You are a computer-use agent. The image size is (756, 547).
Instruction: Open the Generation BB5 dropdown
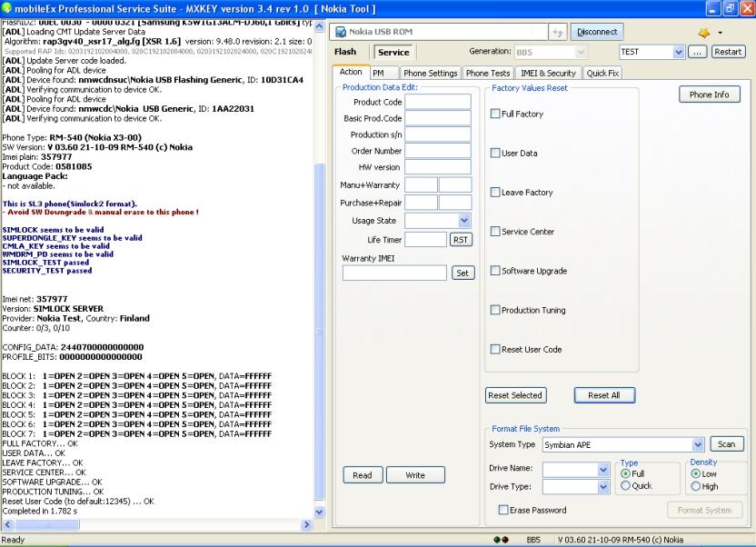(x=581, y=52)
